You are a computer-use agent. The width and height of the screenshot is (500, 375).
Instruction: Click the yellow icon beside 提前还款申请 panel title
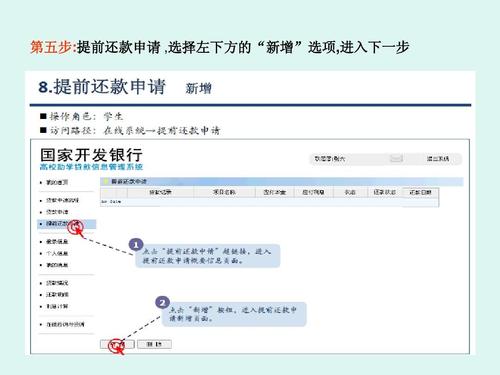coord(106,181)
